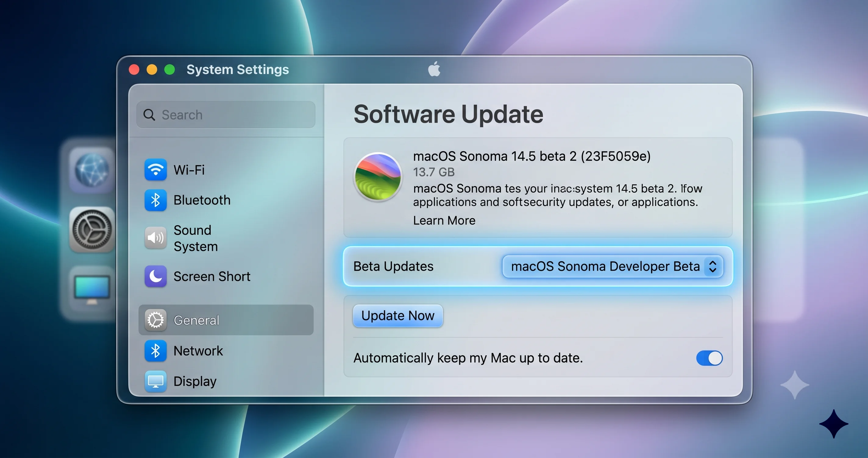Toggle Automatically keep my Mac up to date

709,358
